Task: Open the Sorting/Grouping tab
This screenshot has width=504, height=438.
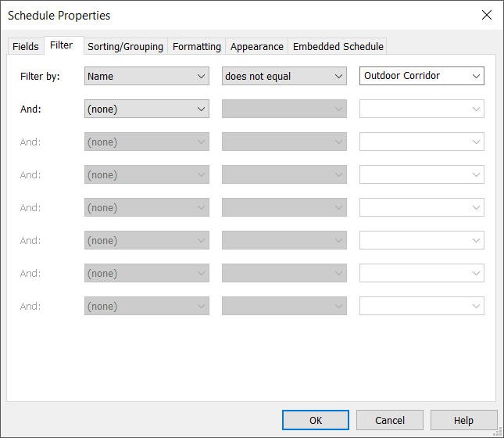Action: coord(125,47)
